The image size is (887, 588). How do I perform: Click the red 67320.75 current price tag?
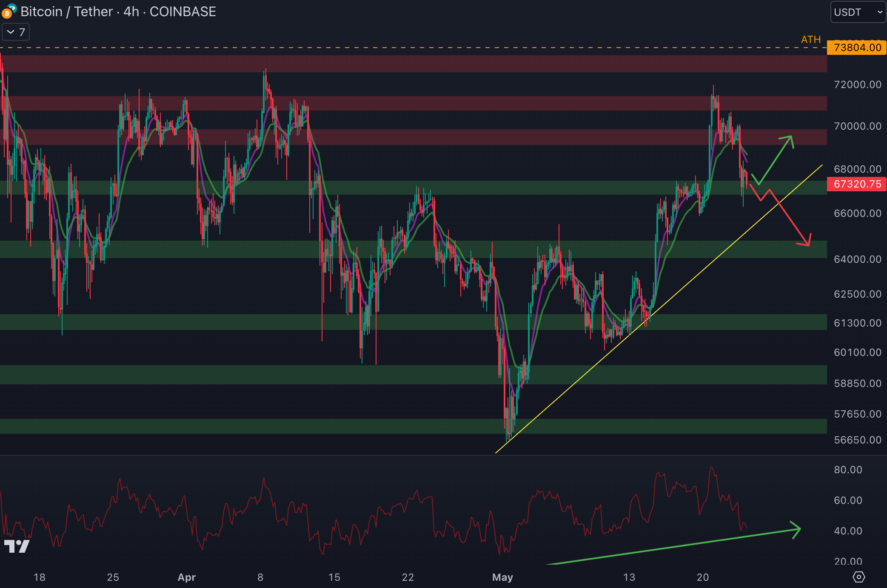(857, 184)
